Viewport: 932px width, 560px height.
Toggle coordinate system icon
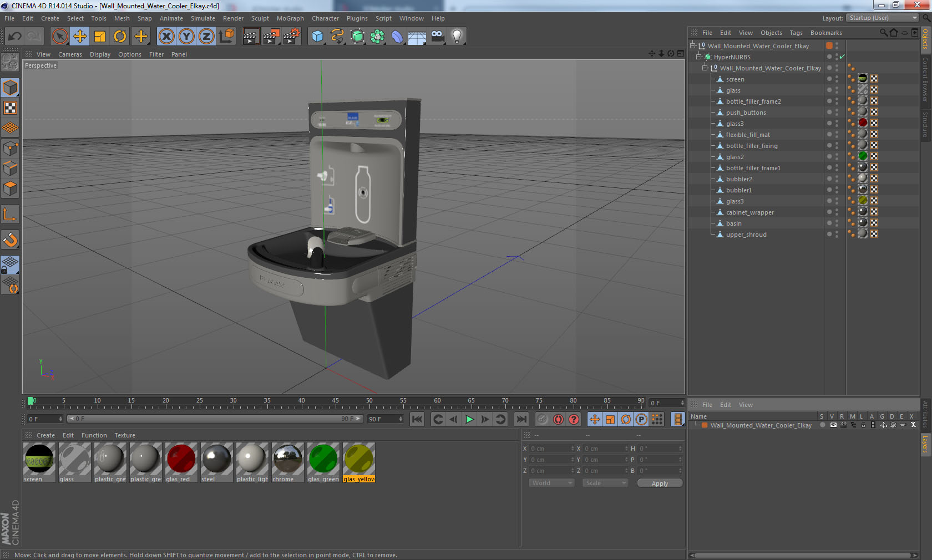[226, 37]
